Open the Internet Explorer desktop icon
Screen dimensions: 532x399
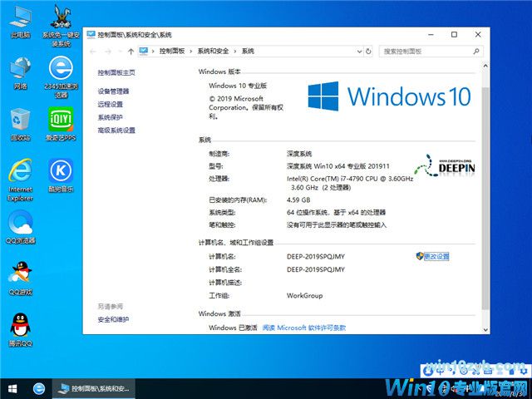20,180
